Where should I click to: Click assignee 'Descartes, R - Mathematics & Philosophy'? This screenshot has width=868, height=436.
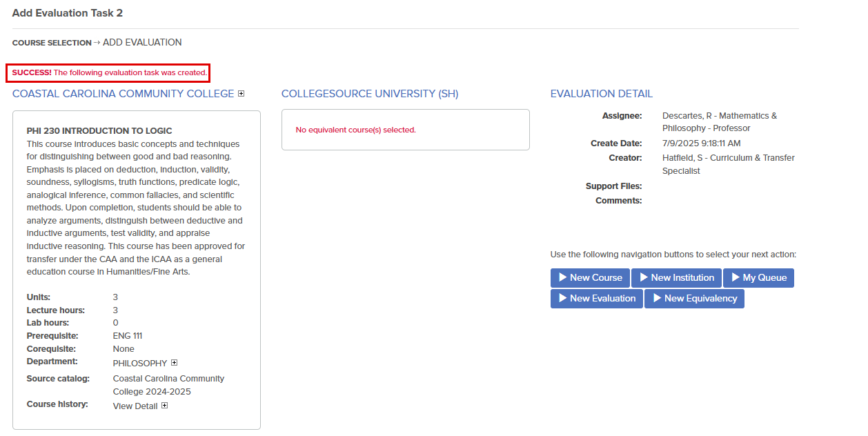click(720, 122)
